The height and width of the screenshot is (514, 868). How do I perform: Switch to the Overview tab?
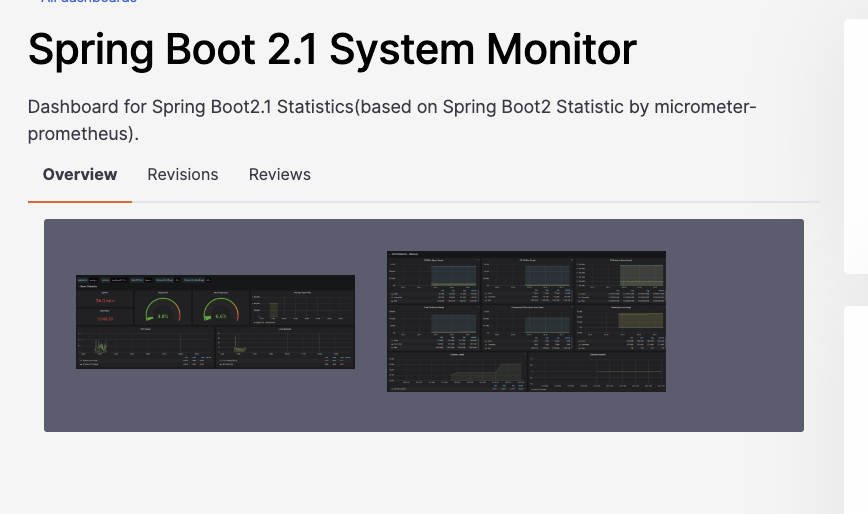tap(80, 175)
